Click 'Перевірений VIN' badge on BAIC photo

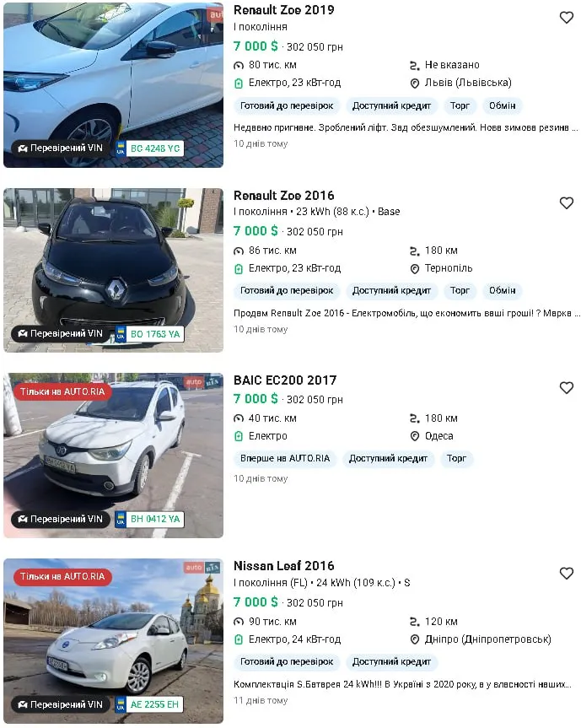(x=60, y=519)
